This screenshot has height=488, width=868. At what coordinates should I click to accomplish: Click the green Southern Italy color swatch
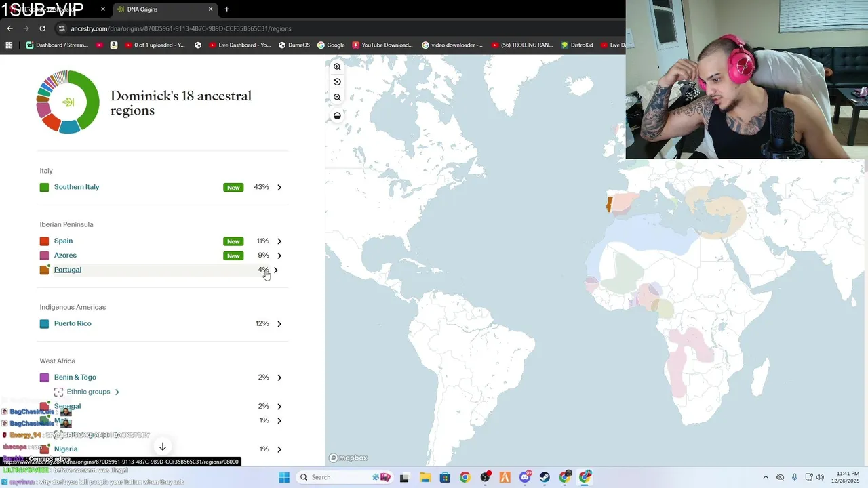click(44, 188)
